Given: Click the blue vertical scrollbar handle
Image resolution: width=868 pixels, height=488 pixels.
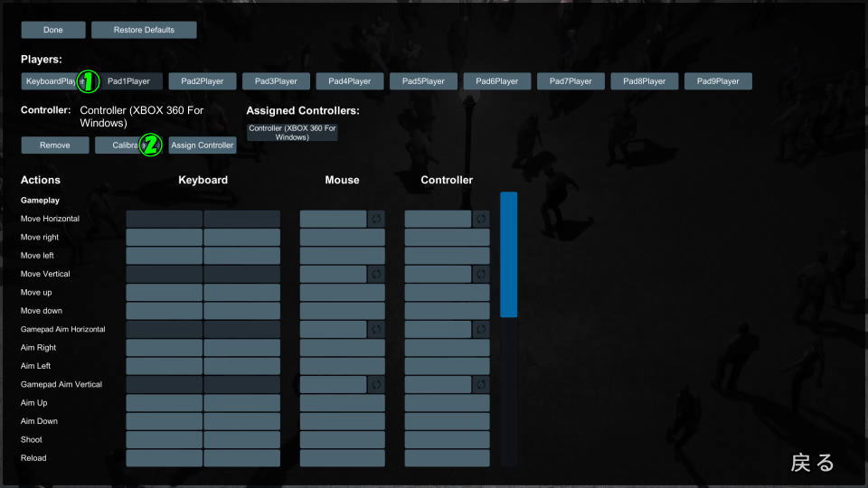Looking at the screenshot, I should tap(509, 255).
